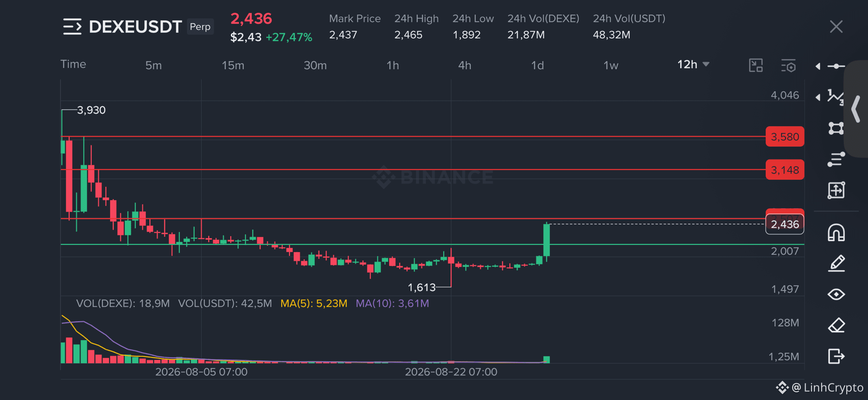Click the 2026-08-05 07:00 date label
This screenshot has height=400, width=868.
(x=201, y=372)
